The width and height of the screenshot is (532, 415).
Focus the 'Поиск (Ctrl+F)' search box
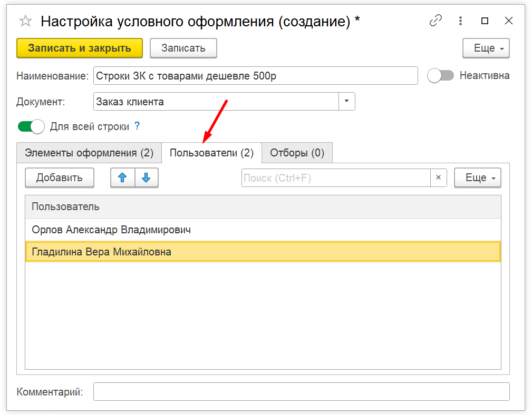click(x=336, y=177)
